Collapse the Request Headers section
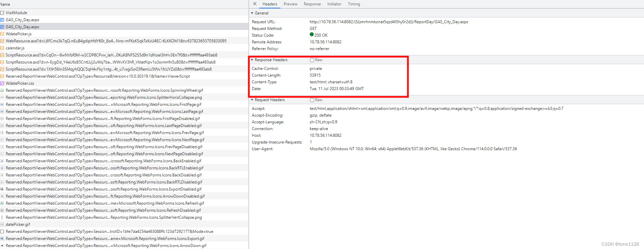 [252, 100]
